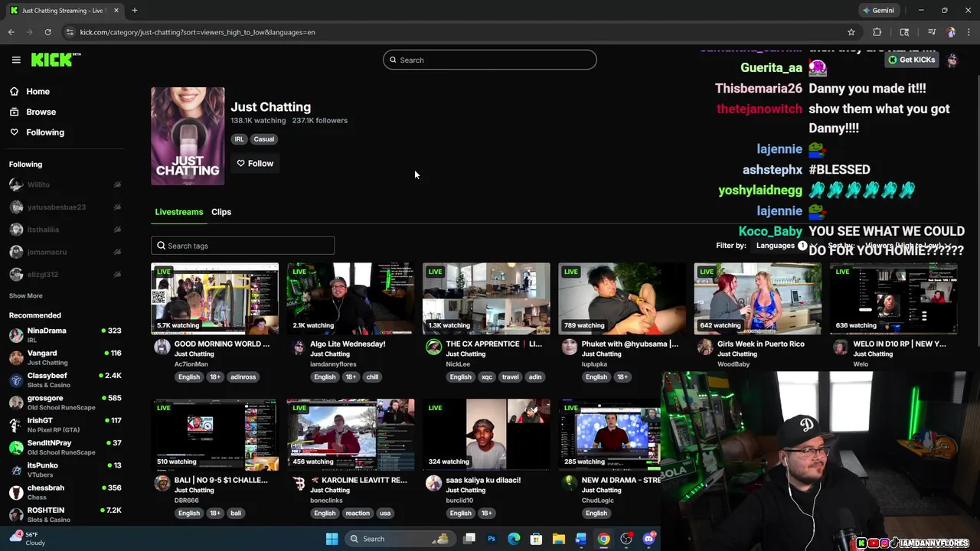Open Vangard recommended channel

point(65,357)
